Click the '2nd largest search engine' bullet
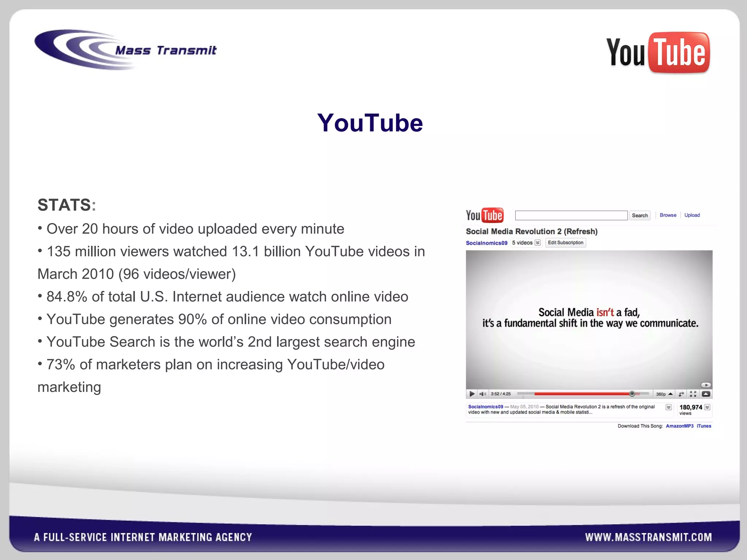 [x=227, y=342]
